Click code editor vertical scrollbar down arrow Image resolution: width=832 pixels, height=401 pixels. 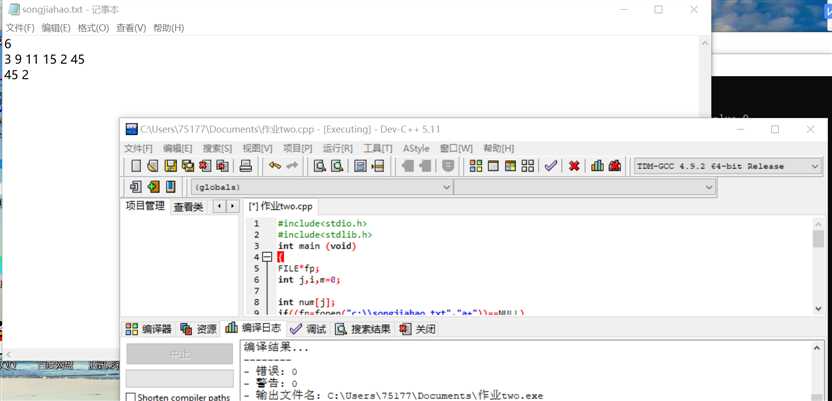pyautogui.click(x=818, y=308)
